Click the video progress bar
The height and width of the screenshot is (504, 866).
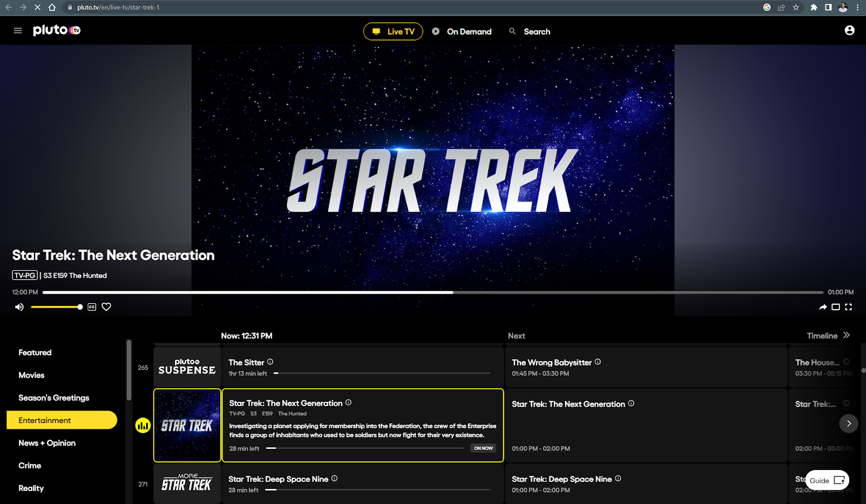[x=433, y=293]
